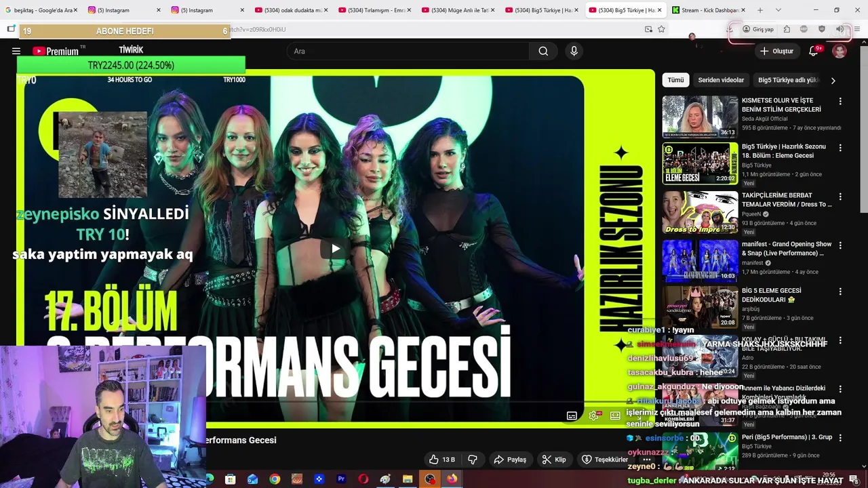Switch to odak dudakta YouTube tab

click(x=292, y=10)
